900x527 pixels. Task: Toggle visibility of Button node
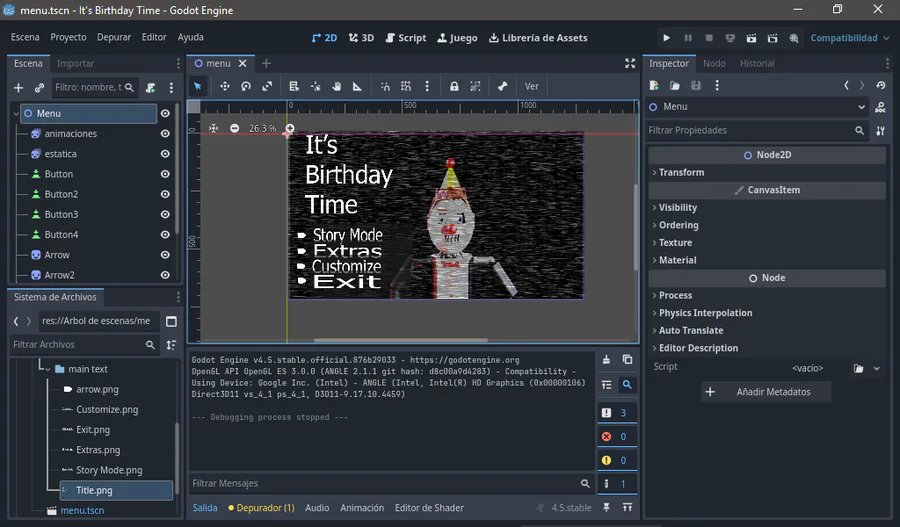[x=165, y=174]
